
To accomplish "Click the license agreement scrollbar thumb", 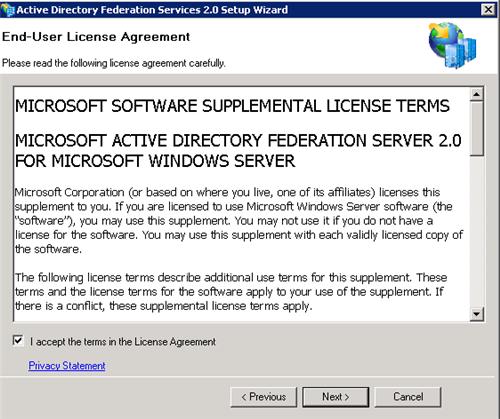I will 477,128.
